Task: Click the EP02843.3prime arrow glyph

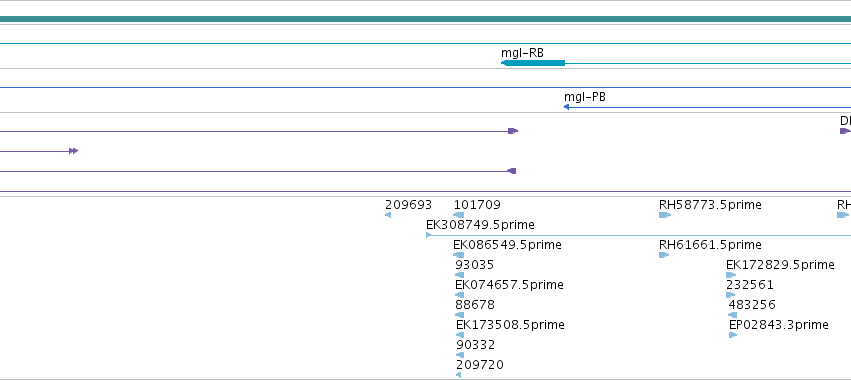Action: click(733, 335)
